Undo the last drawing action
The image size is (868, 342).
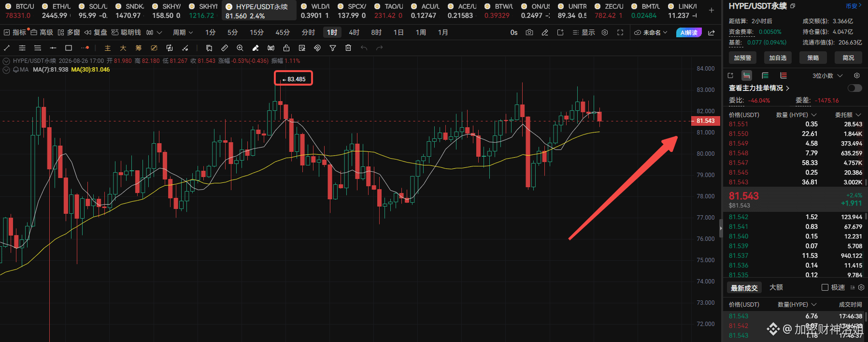[x=364, y=48]
